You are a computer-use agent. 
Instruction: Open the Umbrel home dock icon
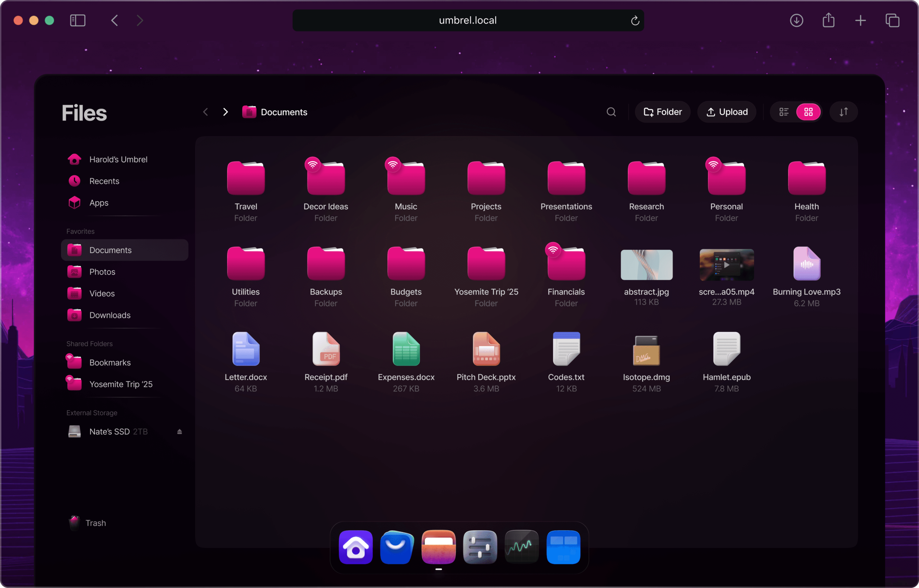tap(355, 547)
